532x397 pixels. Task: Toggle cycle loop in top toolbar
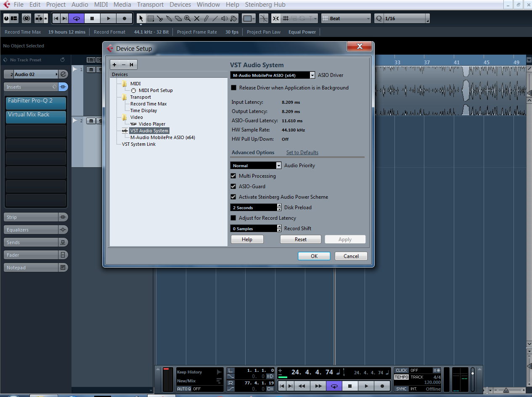tap(76, 18)
